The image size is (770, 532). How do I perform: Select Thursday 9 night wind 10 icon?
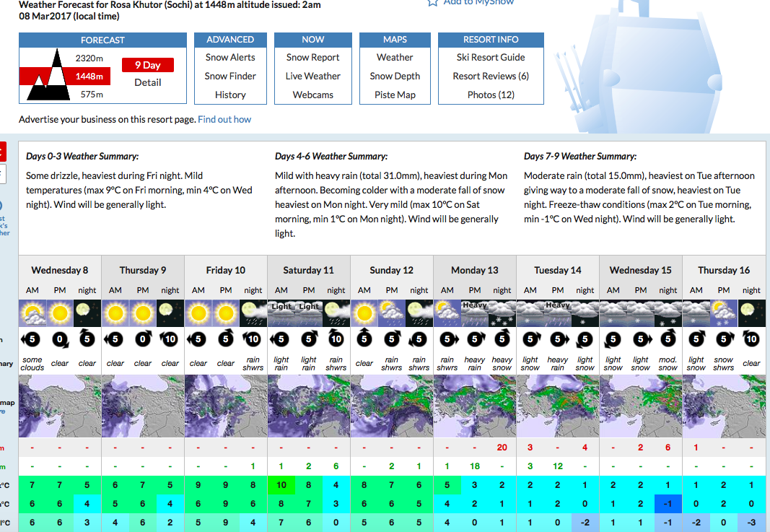(170, 339)
